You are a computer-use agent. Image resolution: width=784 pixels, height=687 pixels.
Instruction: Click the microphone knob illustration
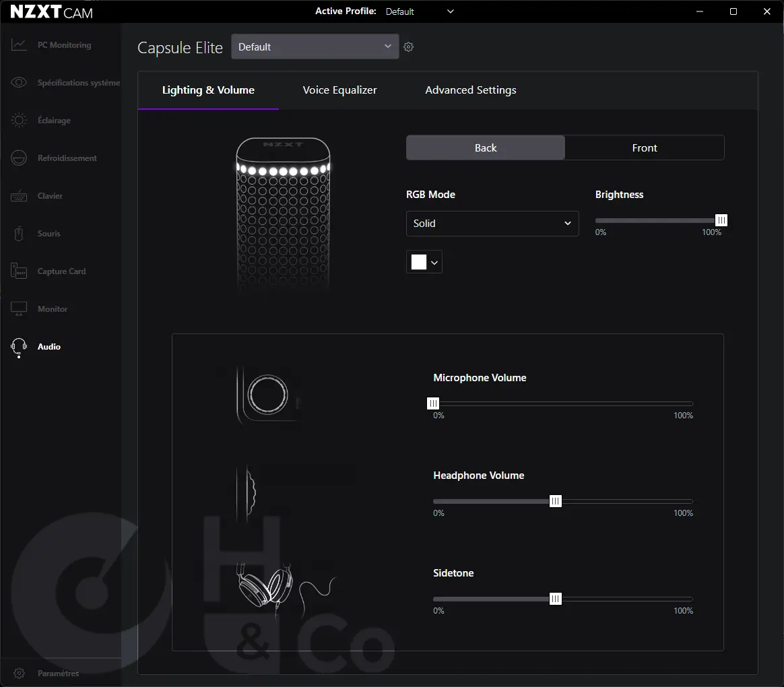267,395
